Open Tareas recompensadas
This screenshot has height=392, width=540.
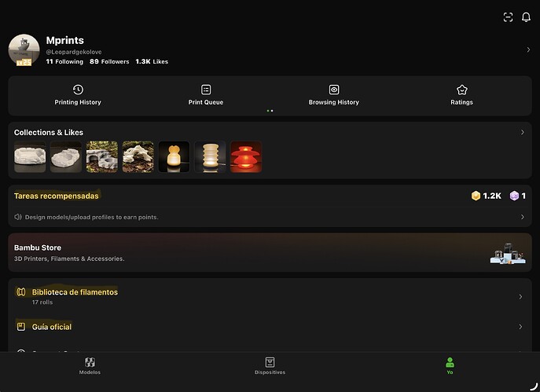point(57,196)
